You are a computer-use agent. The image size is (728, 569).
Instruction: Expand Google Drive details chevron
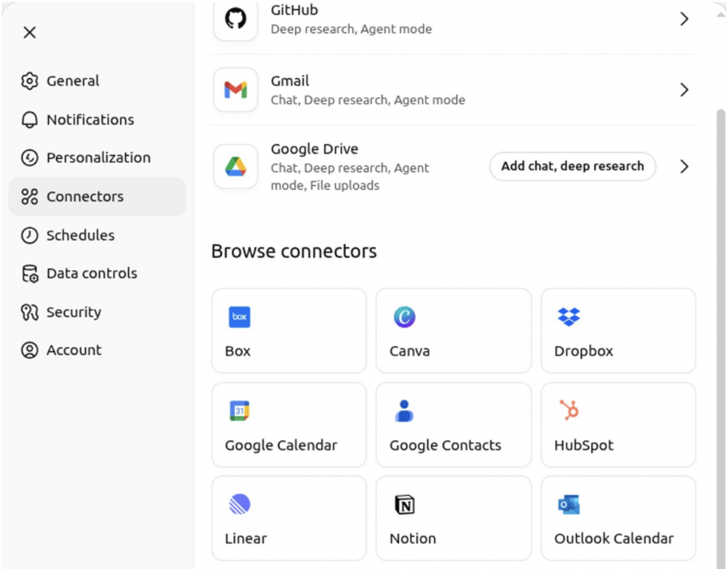point(684,167)
